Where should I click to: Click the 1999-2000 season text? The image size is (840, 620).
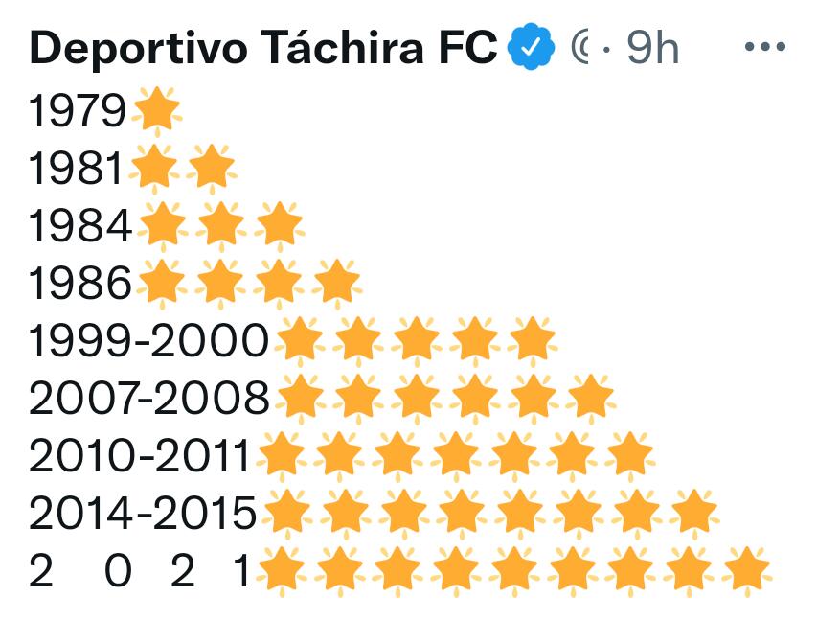(148, 341)
